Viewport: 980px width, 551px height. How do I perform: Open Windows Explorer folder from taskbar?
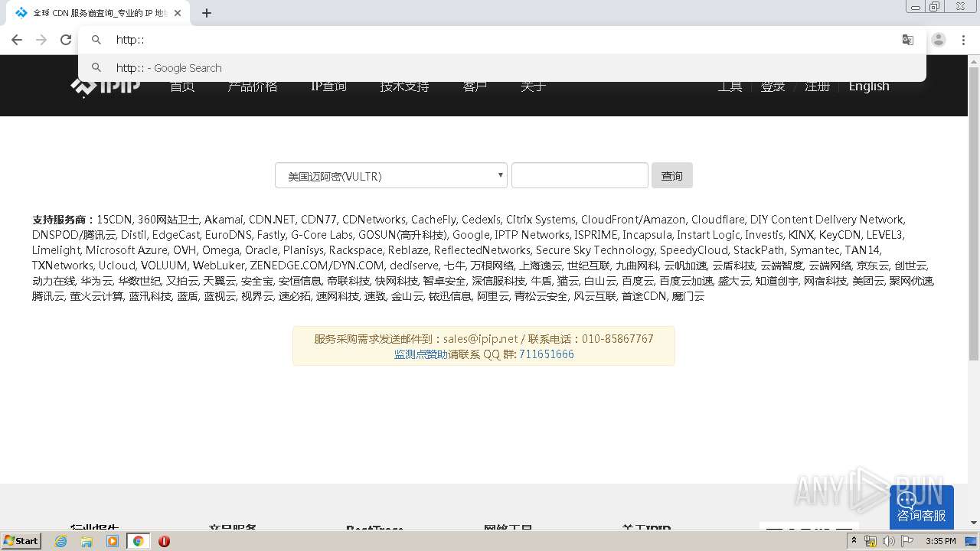[x=87, y=540]
